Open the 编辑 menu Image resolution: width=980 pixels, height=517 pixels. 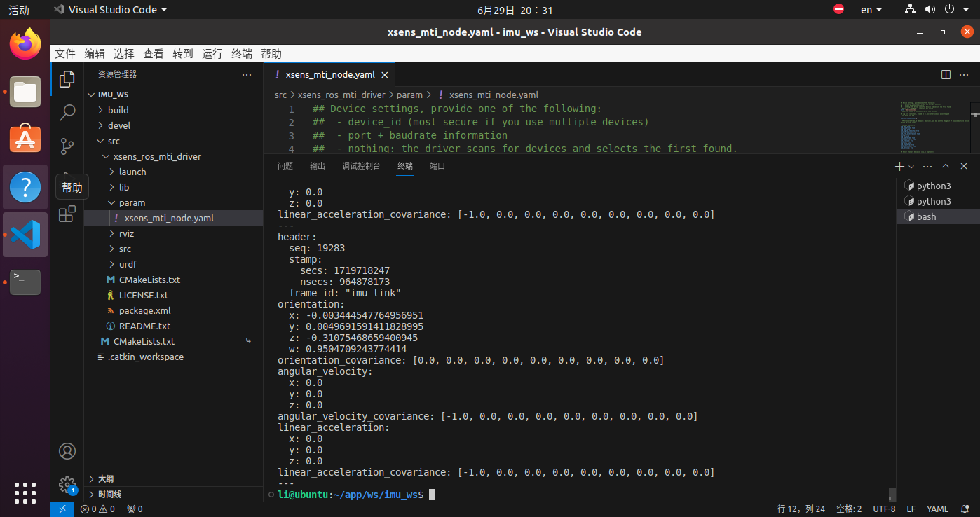[x=95, y=54]
